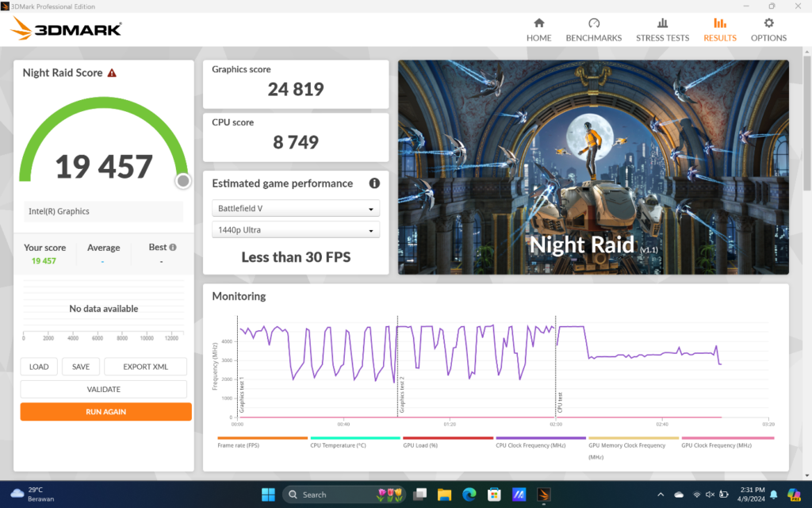Viewport: 812px width, 508px height.
Task: Open the Battlefield V game dropdown
Action: 295,208
